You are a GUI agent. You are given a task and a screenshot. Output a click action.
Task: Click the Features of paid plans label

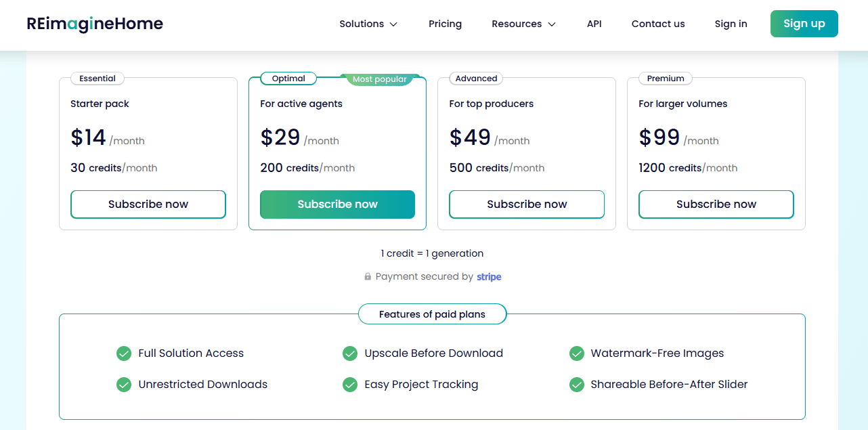[432, 314]
